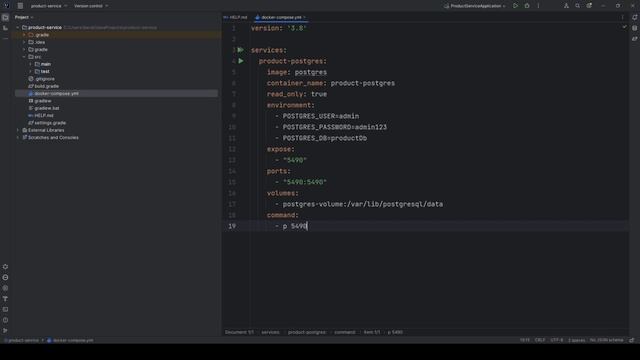Click the product-postgres breadcrumb
Screen dimensions: 640x360
point(307,332)
